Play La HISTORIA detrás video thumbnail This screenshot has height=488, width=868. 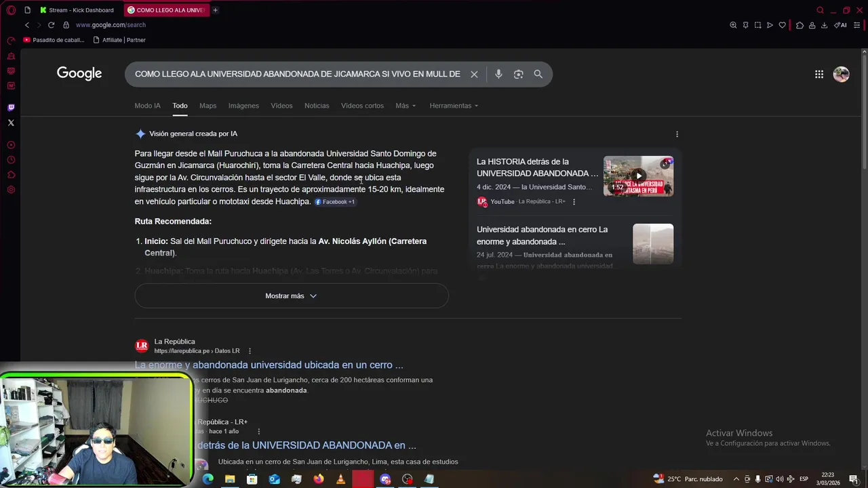tap(638, 176)
